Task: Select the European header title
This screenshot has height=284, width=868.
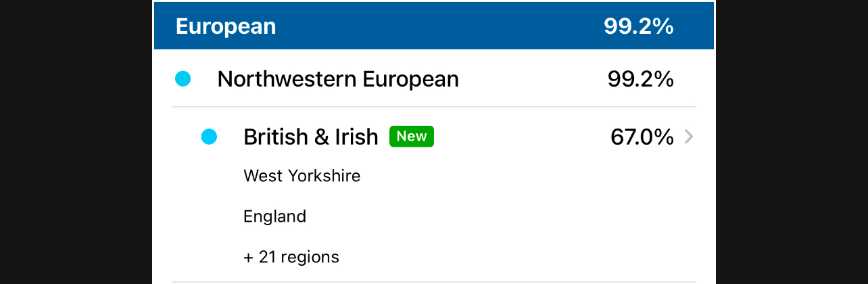Action: tap(226, 26)
